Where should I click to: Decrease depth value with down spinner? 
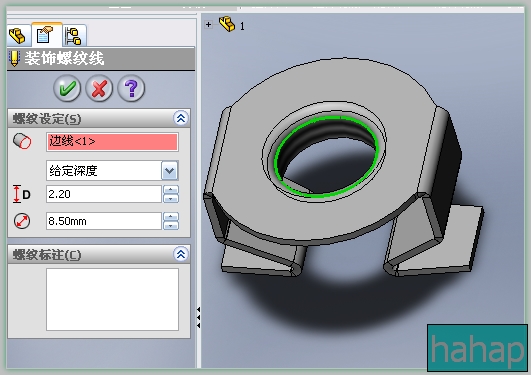(x=171, y=199)
